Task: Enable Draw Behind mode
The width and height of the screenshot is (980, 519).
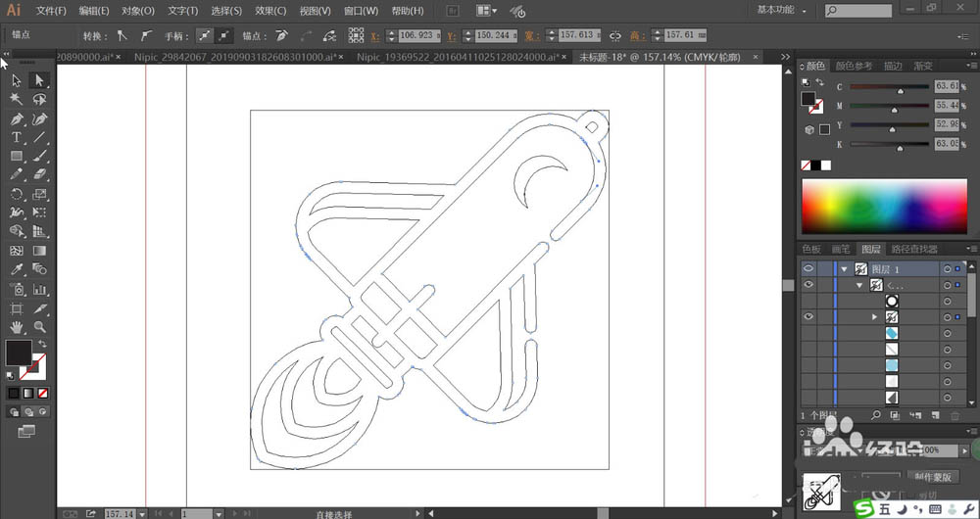Action: point(28,411)
